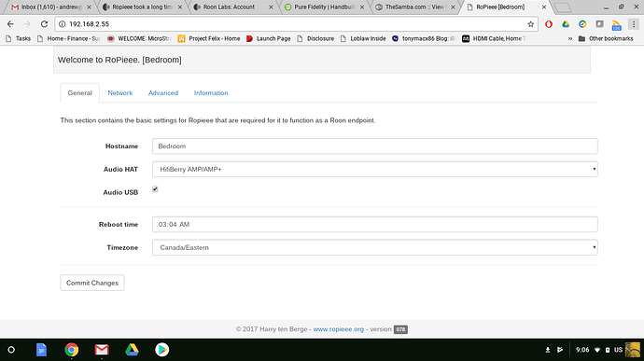Launch Google Docs from the shelf
The width and height of the screenshot is (644, 361).
coord(41,350)
